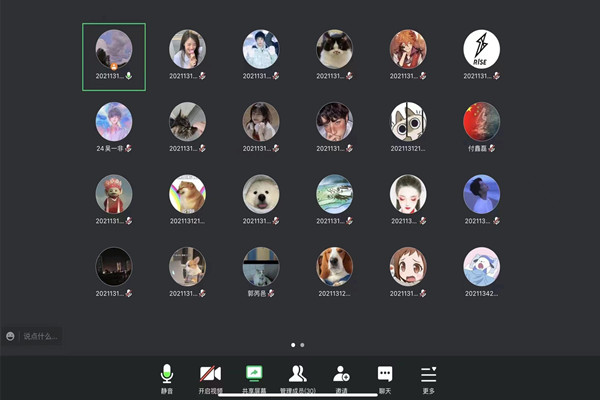Click the emoji icon beside the chat input

tap(10, 337)
